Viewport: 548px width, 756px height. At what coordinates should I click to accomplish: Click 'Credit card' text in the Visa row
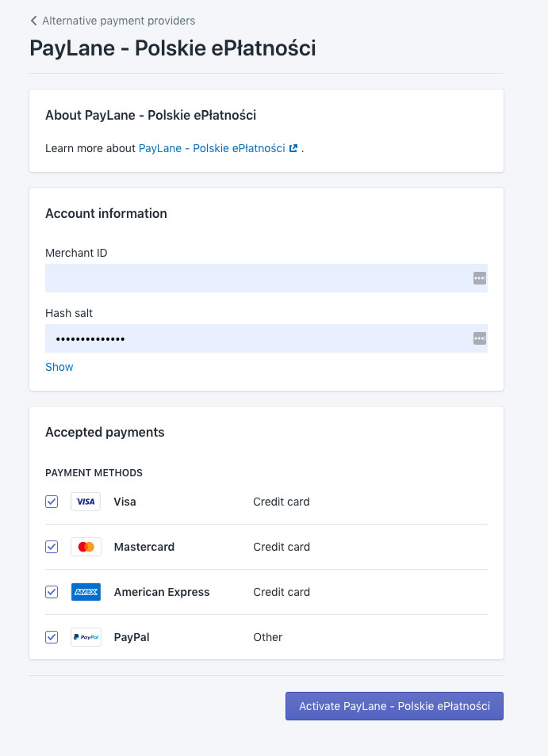[282, 502]
